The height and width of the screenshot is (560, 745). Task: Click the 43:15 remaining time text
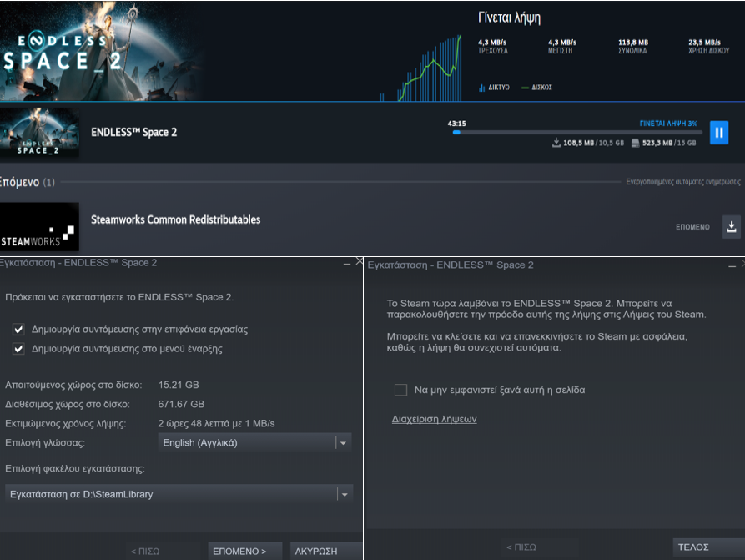(456, 124)
